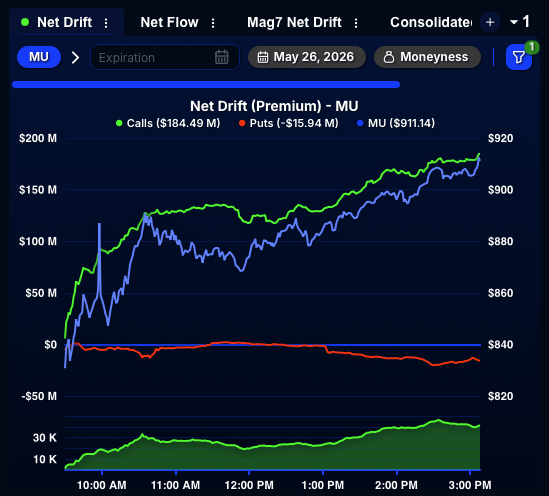Viewport: 549px width, 496px height.
Task: Click the green Calls legend dot
Action: pyautogui.click(x=119, y=123)
